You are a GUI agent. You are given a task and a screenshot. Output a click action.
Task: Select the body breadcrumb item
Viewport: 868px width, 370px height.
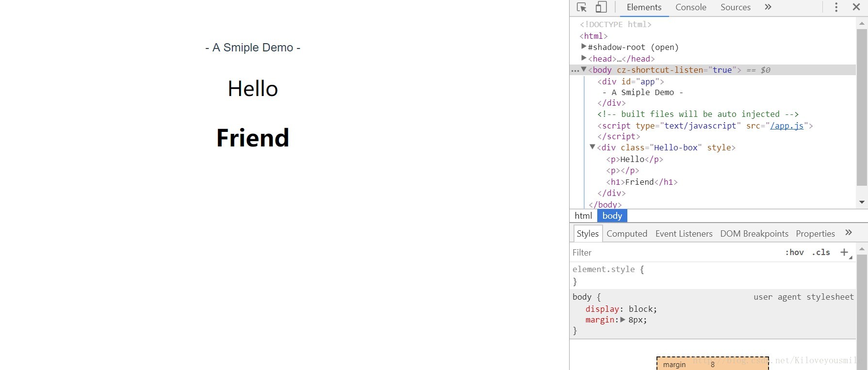coord(612,216)
